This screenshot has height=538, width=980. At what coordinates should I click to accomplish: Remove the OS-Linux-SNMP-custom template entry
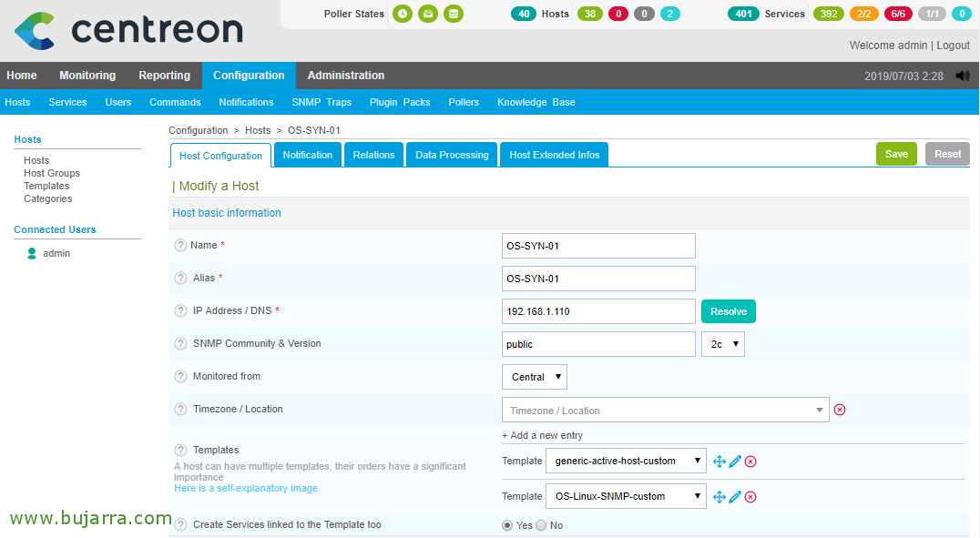coord(750,497)
